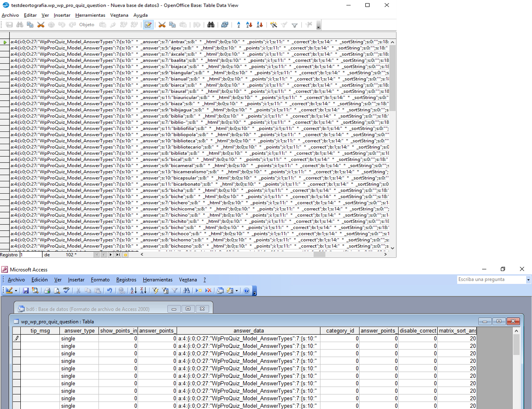
Task: Click OpenOffice vertical scrollbar down arrow
Action: (x=392, y=248)
